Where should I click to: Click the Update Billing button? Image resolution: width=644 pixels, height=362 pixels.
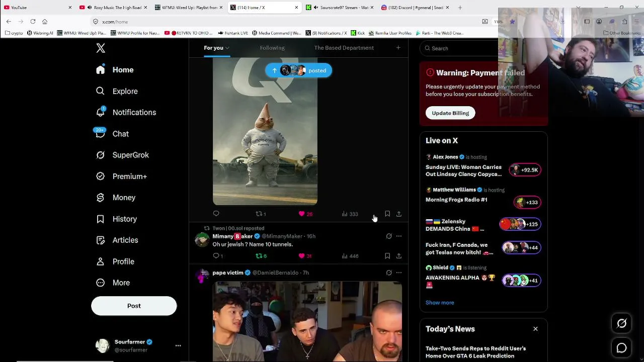[x=450, y=113]
